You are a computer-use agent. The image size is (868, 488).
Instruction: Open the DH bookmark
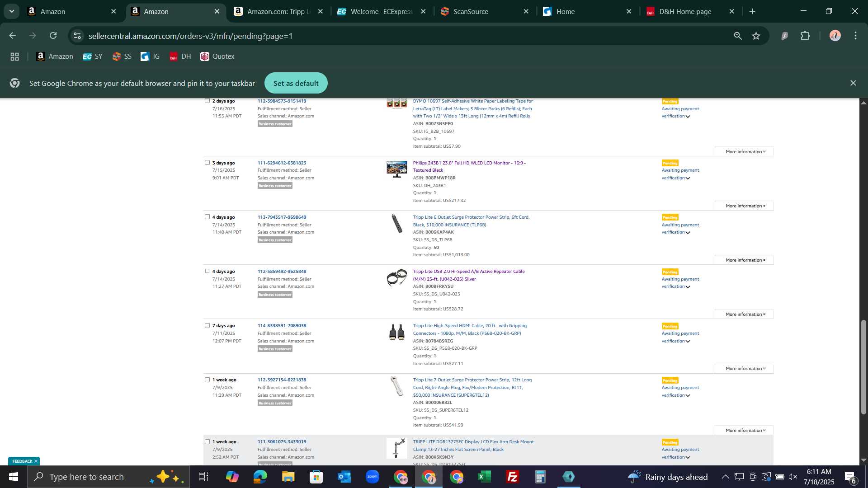pos(180,56)
